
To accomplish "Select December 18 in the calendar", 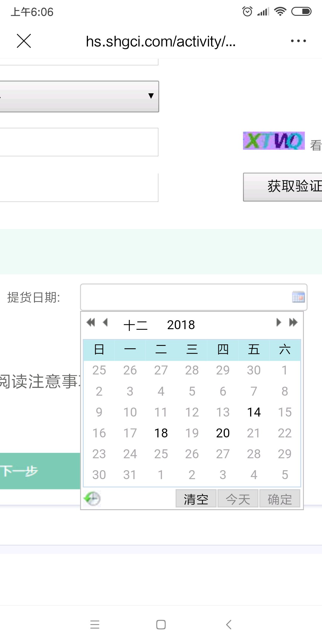I will (161, 433).
